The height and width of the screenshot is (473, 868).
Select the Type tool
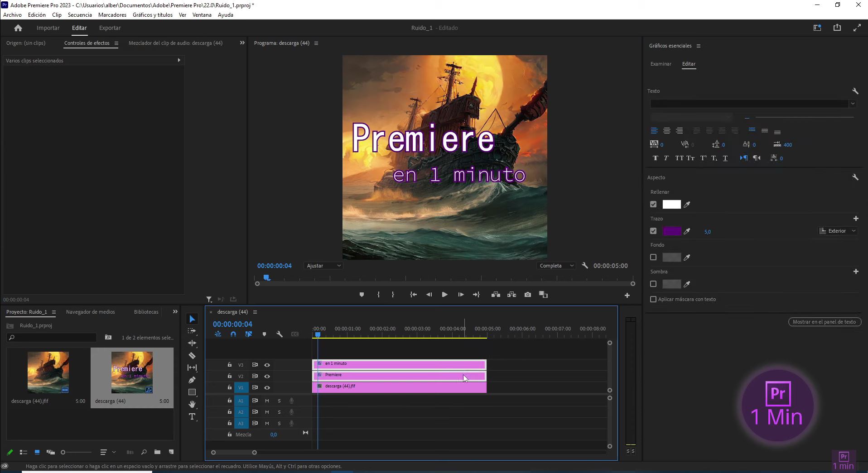tap(192, 416)
